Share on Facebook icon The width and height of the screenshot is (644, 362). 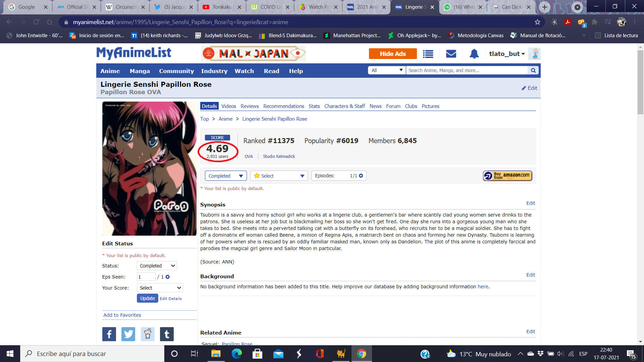click(x=109, y=334)
